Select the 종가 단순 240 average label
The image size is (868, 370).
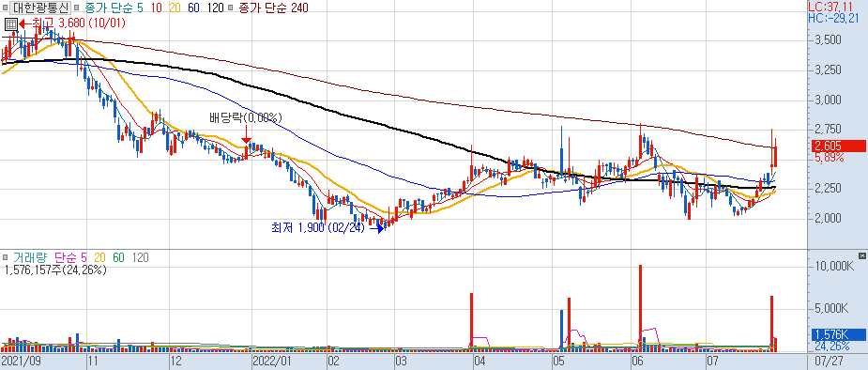[273, 8]
